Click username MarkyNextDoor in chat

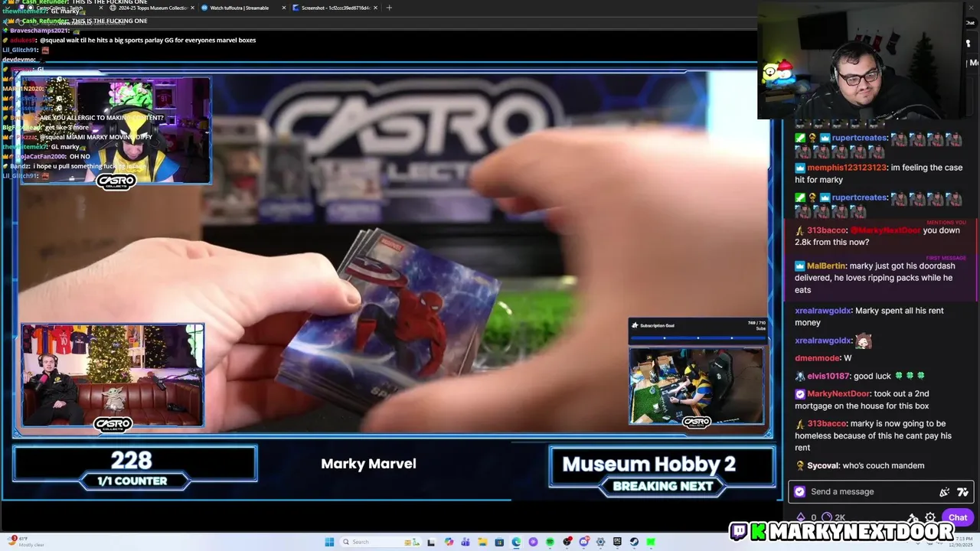[838, 394]
